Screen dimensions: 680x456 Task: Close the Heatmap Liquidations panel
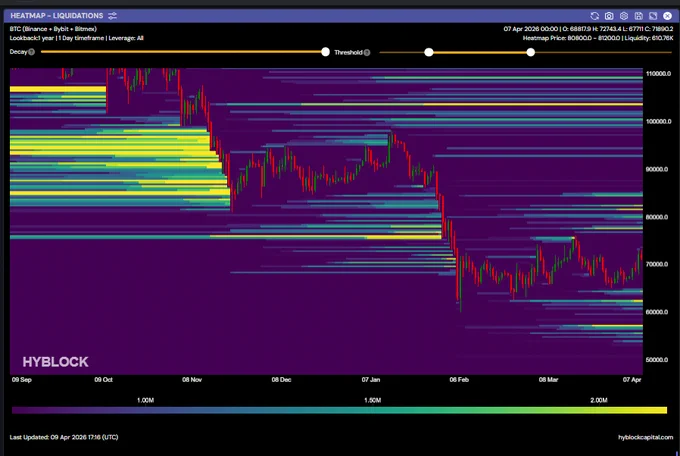(667, 16)
